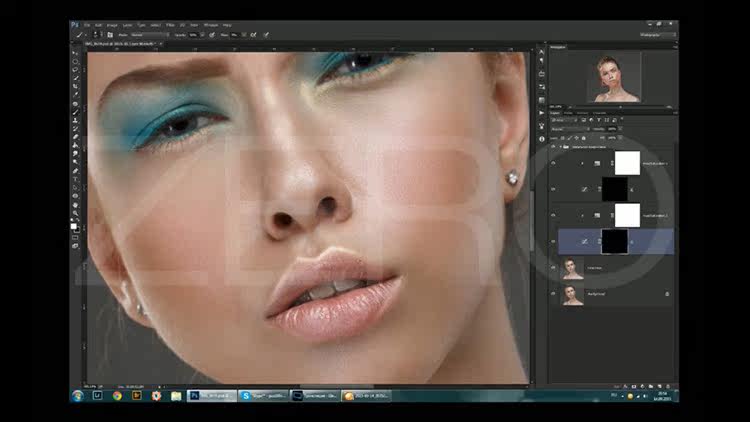The width and height of the screenshot is (750, 422).
Task: Hide the Hue/Saturation 2 layer
Action: (553, 215)
